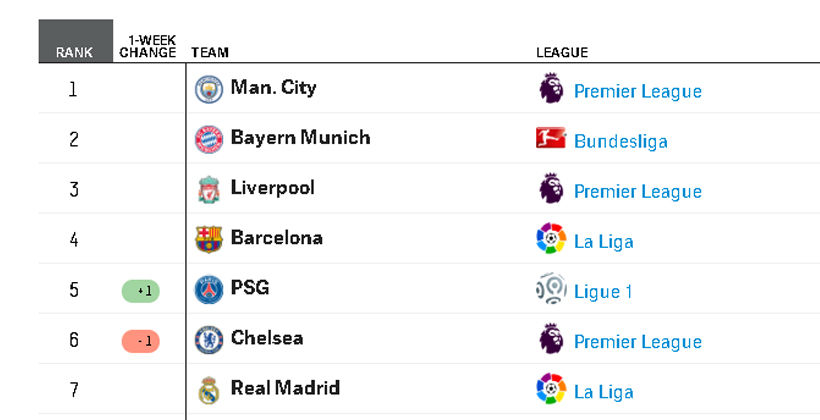Click the green +1 change badge

[140, 291]
